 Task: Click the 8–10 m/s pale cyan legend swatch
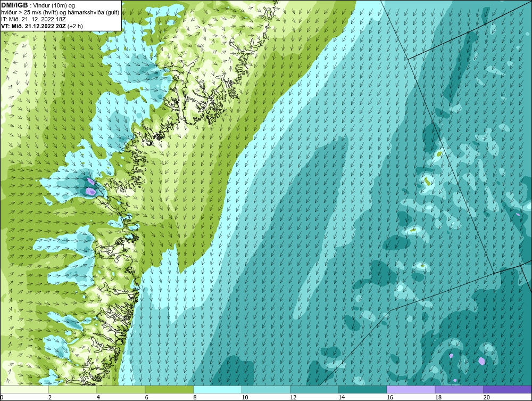click(218, 389)
